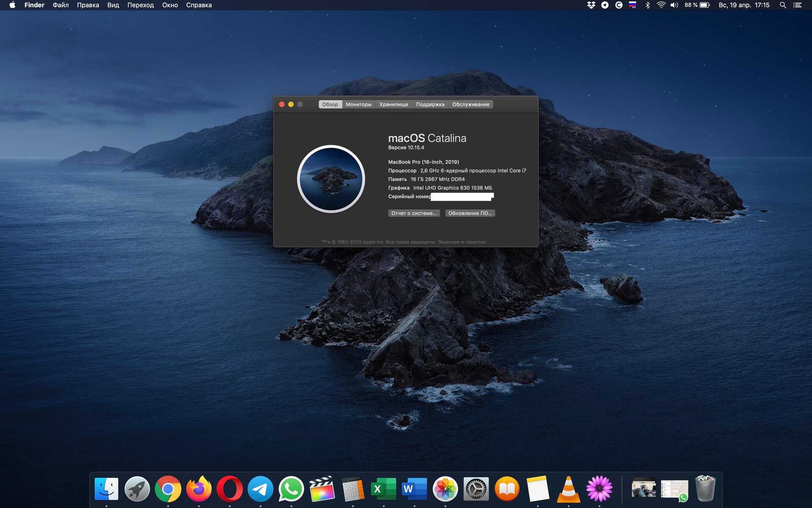Click the date and time clock
The width and height of the screenshot is (812, 508).
tap(744, 5)
